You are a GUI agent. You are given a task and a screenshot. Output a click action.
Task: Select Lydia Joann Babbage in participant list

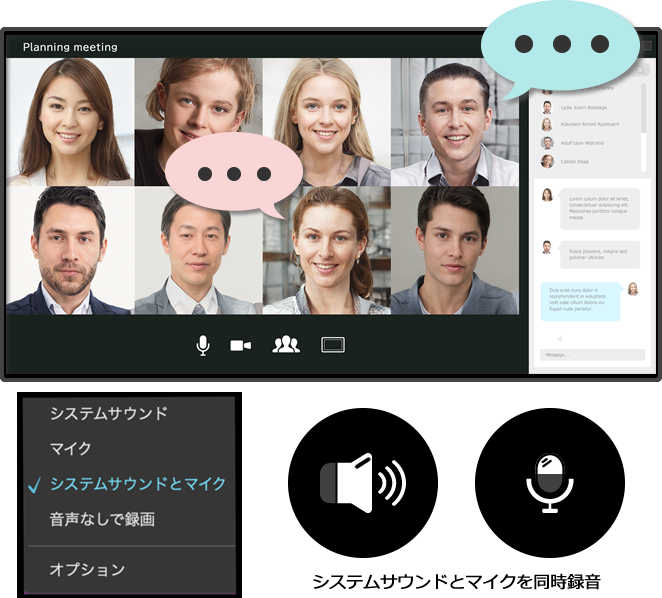pos(583,108)
